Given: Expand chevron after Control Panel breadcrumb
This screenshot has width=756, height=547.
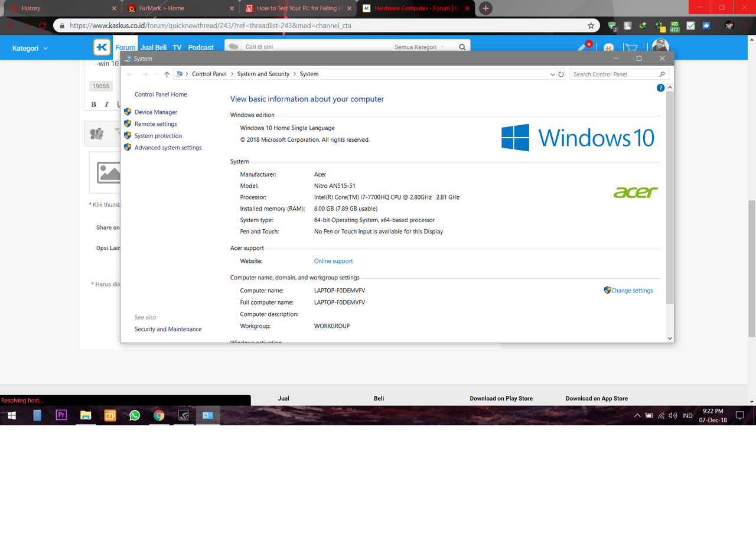Looking at the screenshot, I should [x=232, y=74].
